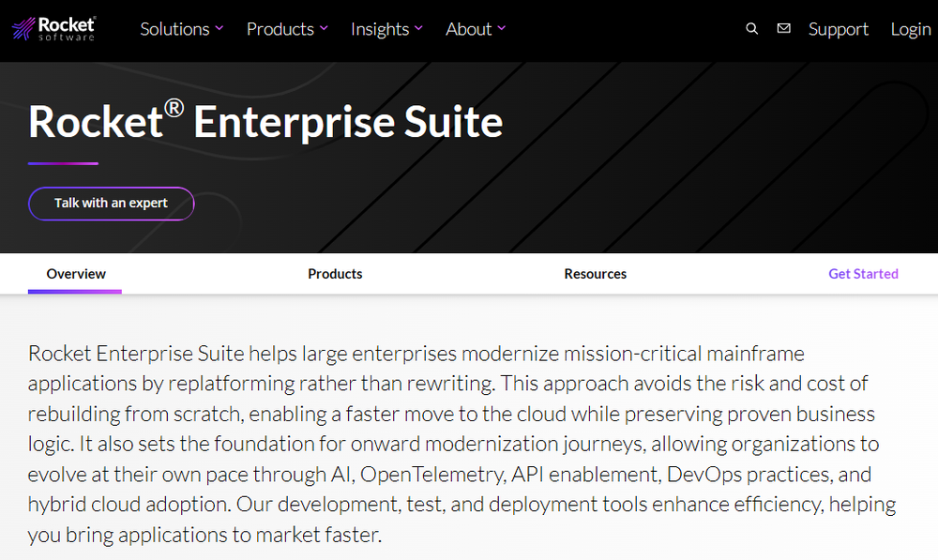Click the Rocket Software logo
This screenshot has height=560, width=938.
(x=53, y=27)
